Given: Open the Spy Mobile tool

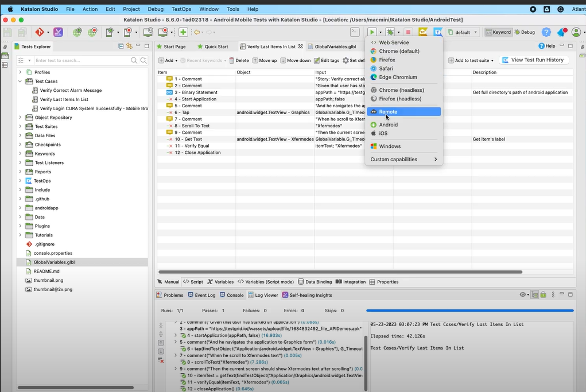Looking at the screenshot, I should coord(110,32).
